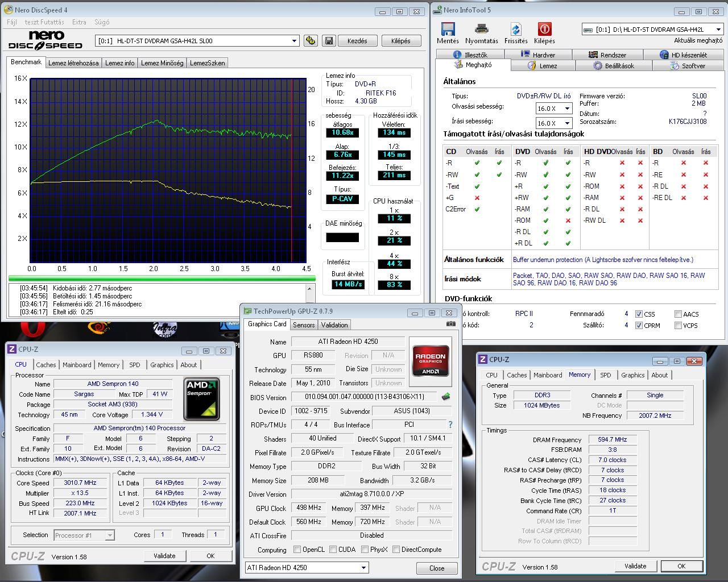The image size is (728, 582).
Task: Open the DiscSpeed drive selection dropdown
Action: click(x=294, y=41)
